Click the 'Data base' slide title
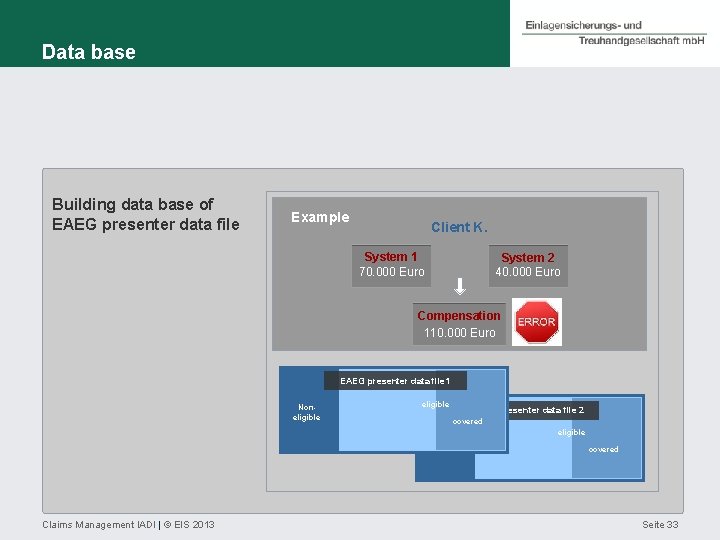Image resolution: width=720 pixels, height=540 pixels. pos(89,52)
